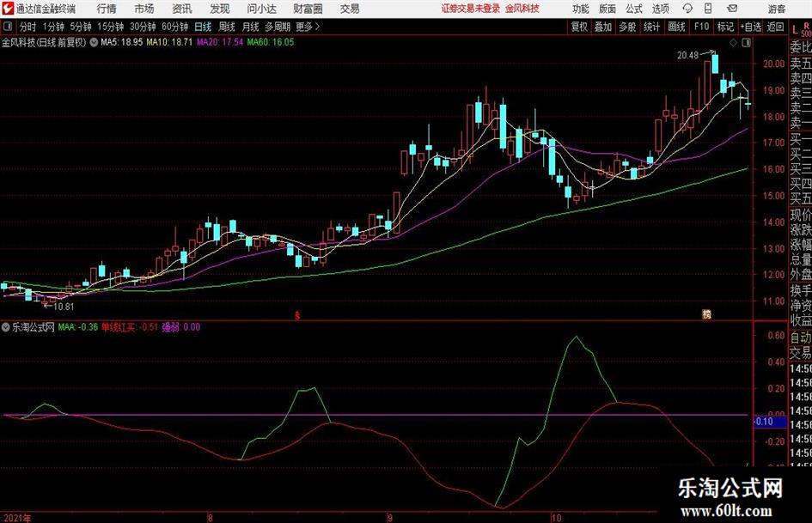Open the 交易 menu
The image size is (812, 523).
pyautogui.click(x=350, y=9)
